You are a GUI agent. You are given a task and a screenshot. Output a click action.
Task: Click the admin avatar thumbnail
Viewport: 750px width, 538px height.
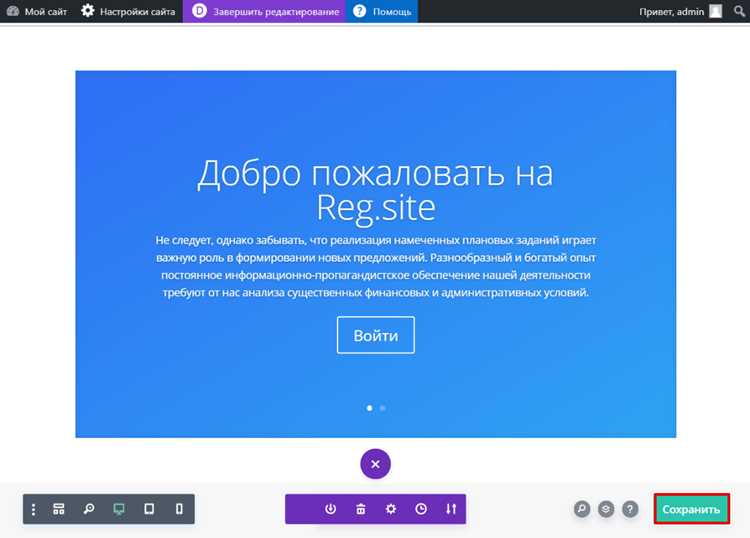click(x=716, y=11)
